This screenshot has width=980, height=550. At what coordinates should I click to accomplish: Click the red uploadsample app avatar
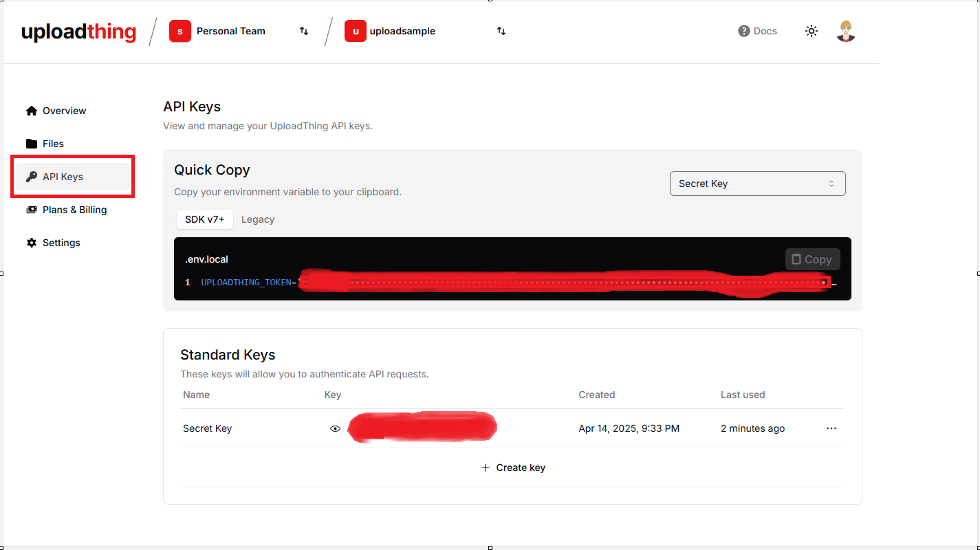[x=356, y=31]
